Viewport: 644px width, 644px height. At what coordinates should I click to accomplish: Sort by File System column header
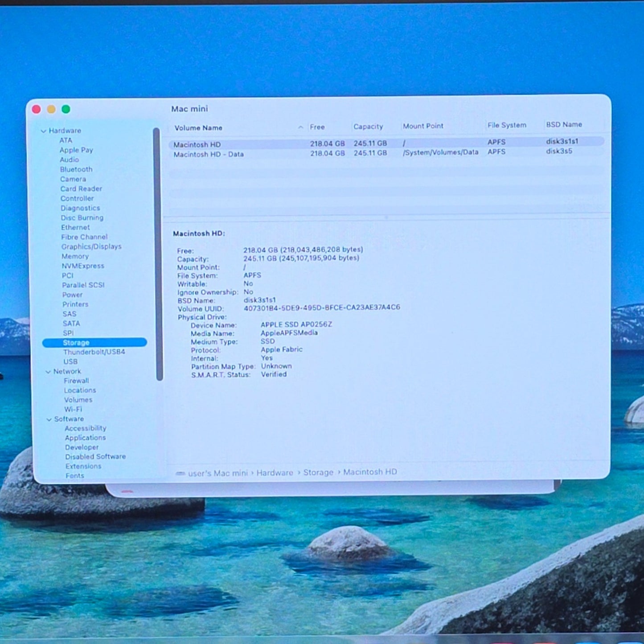coord(507,125)
